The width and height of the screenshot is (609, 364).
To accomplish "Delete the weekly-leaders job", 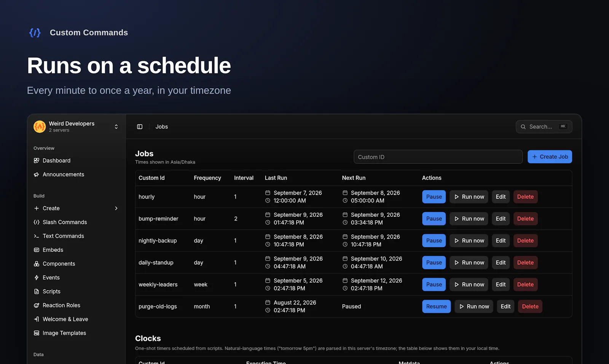I will [x=525, y=285].
